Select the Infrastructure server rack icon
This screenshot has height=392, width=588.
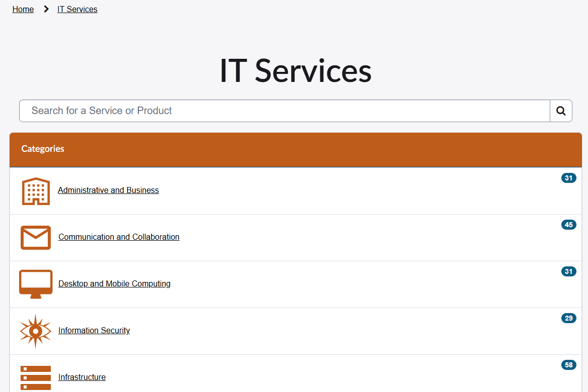[36, 377]
